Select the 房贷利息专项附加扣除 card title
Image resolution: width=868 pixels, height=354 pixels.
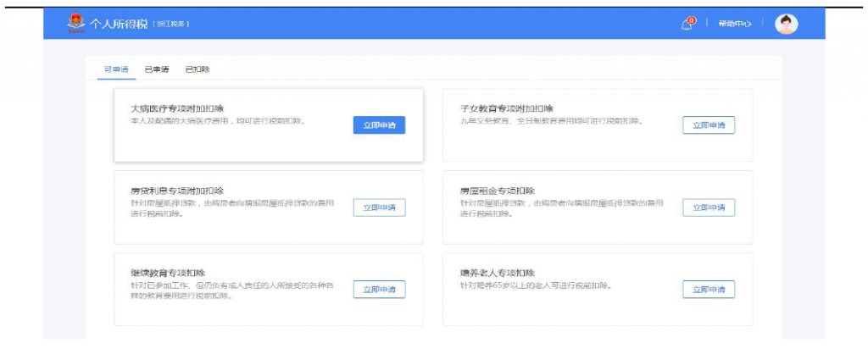pyautogui.click(x=177, y=191)
